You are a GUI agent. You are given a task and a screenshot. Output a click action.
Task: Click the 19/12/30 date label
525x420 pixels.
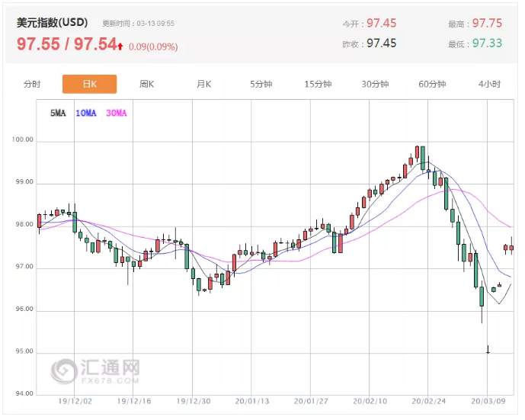[194, 401]
